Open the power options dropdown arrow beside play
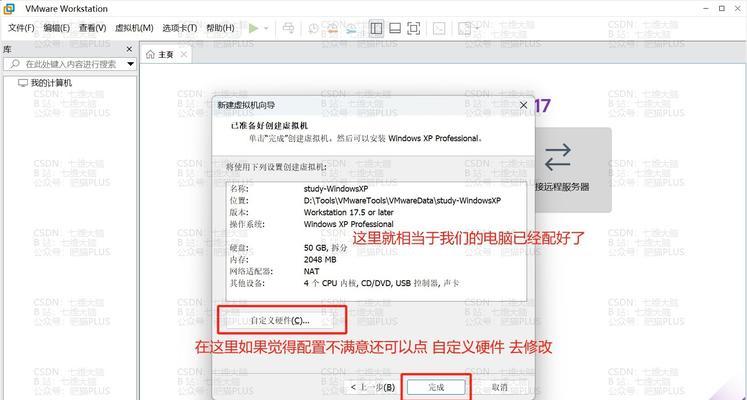Image resolution: width=747 pixels, height=400 pixels. [266, 29]
